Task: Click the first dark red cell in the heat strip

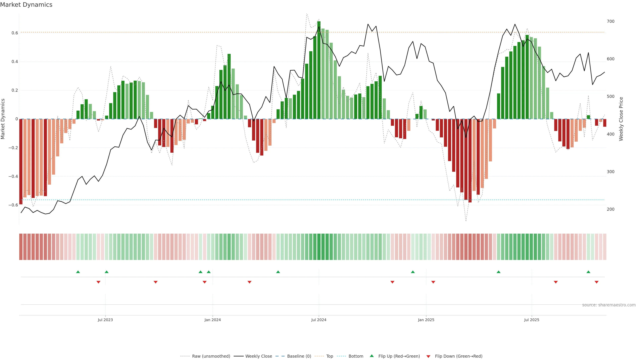Action: (x=21, y=247)
